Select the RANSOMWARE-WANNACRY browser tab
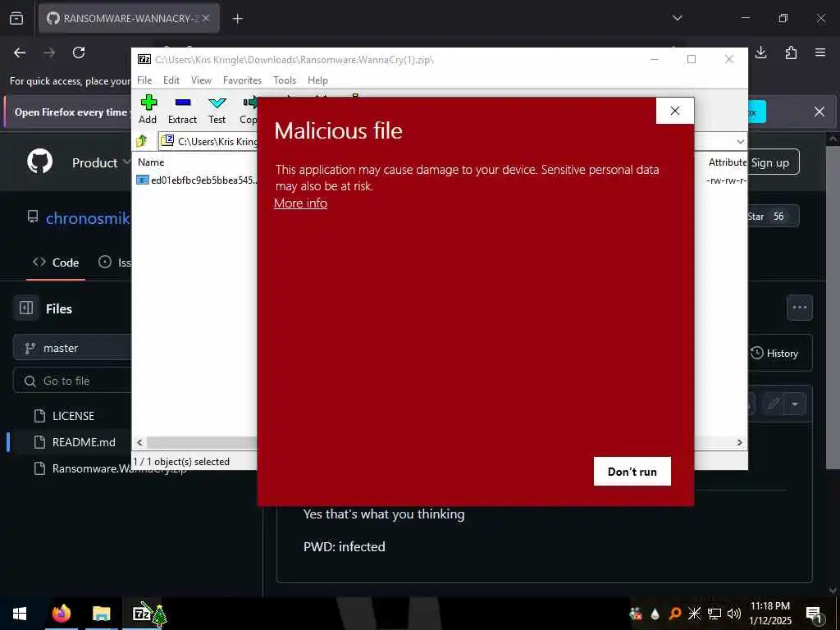This screenshot has height=630, width=840. click(x=129, y=19)
